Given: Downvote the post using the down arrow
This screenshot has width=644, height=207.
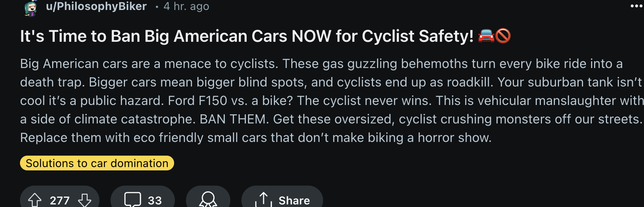Looking at the screenshot, I should [85, 200].
